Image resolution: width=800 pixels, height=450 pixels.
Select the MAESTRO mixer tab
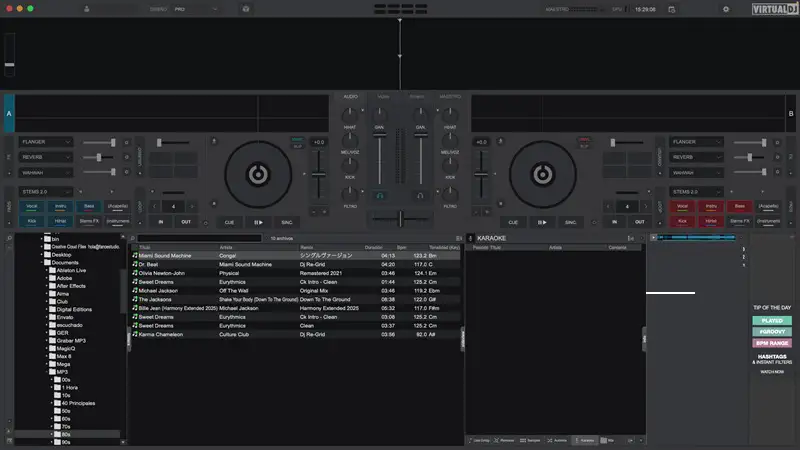tap(450, 96)
